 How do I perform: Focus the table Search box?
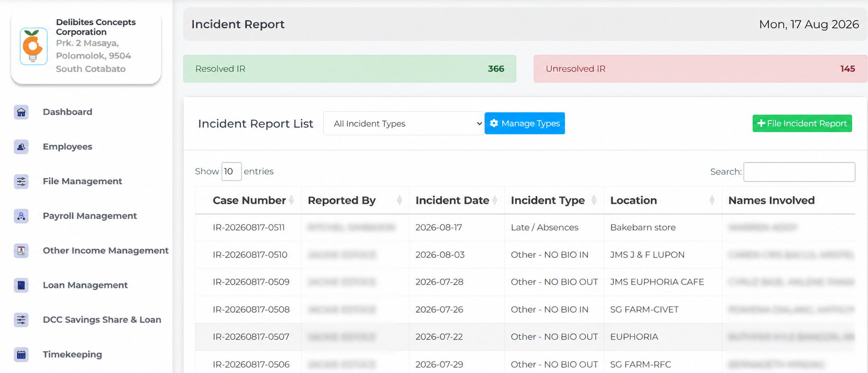[799, 172]
